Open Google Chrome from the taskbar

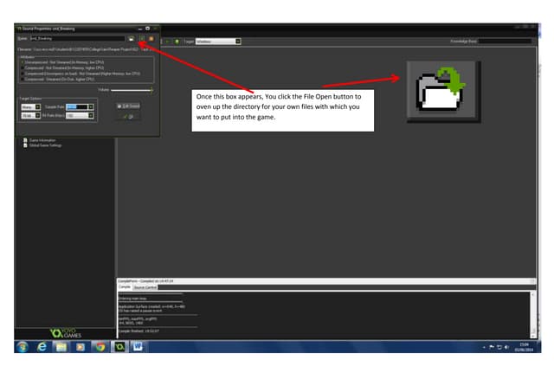coord(100,347)
